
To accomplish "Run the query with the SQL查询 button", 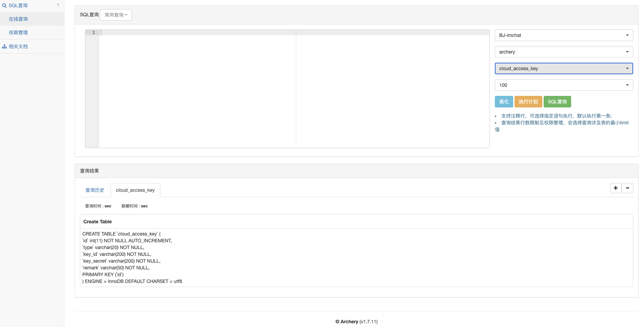I will tap(557, 101).
